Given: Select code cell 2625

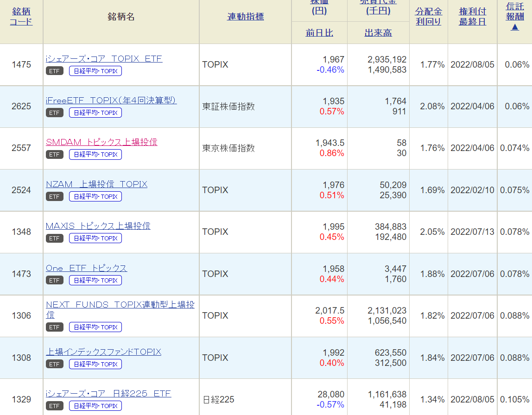Looking at the screenshot, I should (21, 106).
